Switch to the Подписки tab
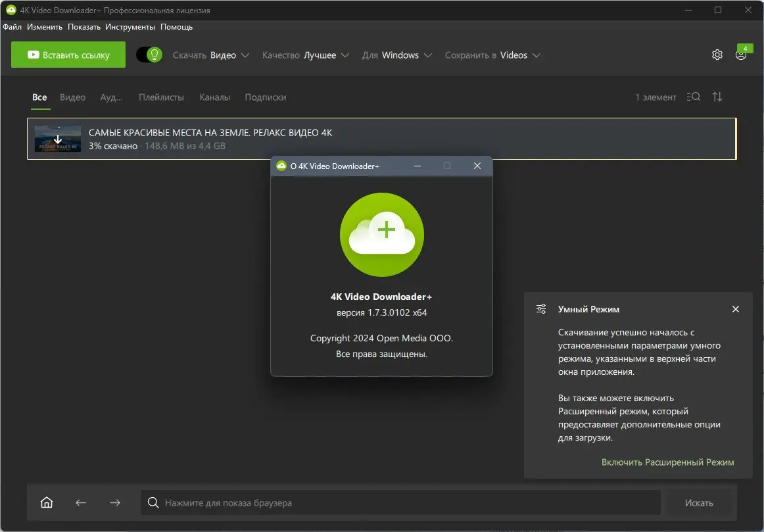The width and height of the screenshot is (764, 532). click(266, 97)
